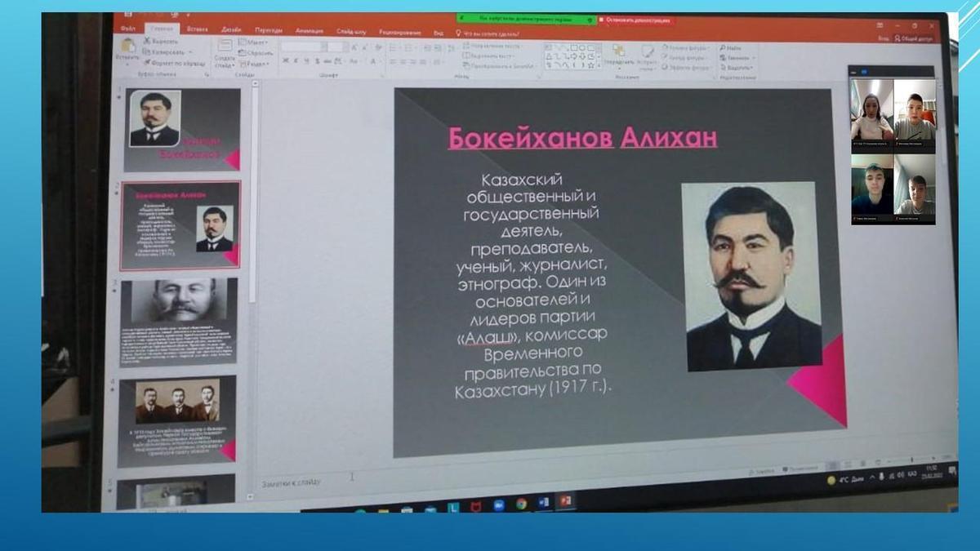Click the Word icon in the taskbar
The image size is (980, 551).
coord(543,502)
